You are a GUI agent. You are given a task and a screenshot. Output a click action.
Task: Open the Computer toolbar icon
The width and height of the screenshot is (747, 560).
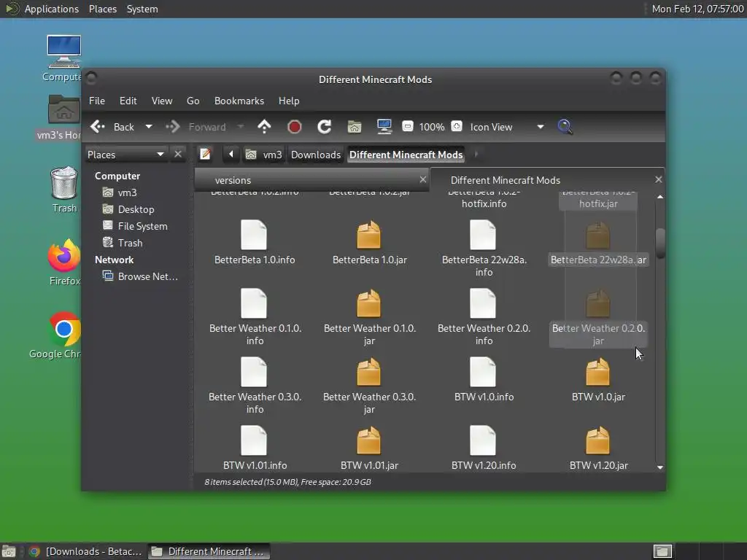point(384,127)
